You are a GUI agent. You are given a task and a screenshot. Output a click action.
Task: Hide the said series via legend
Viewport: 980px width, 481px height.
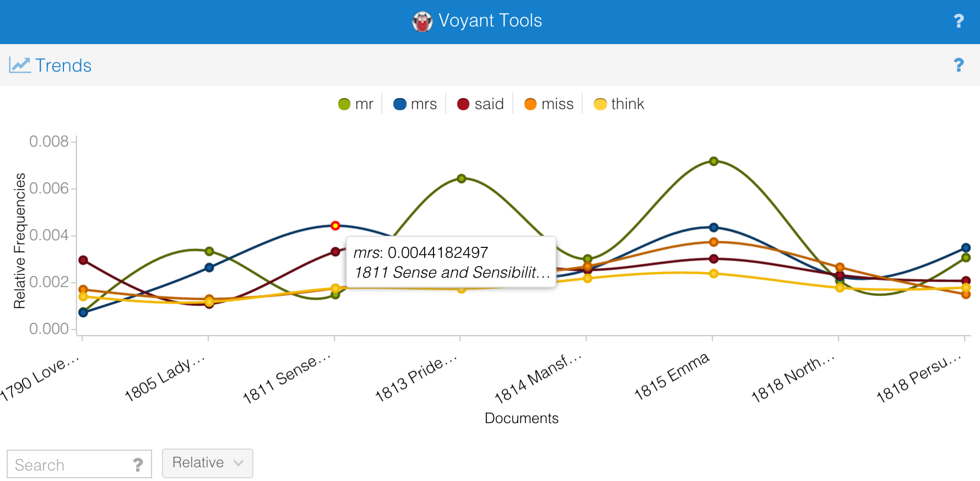[480, 104]
